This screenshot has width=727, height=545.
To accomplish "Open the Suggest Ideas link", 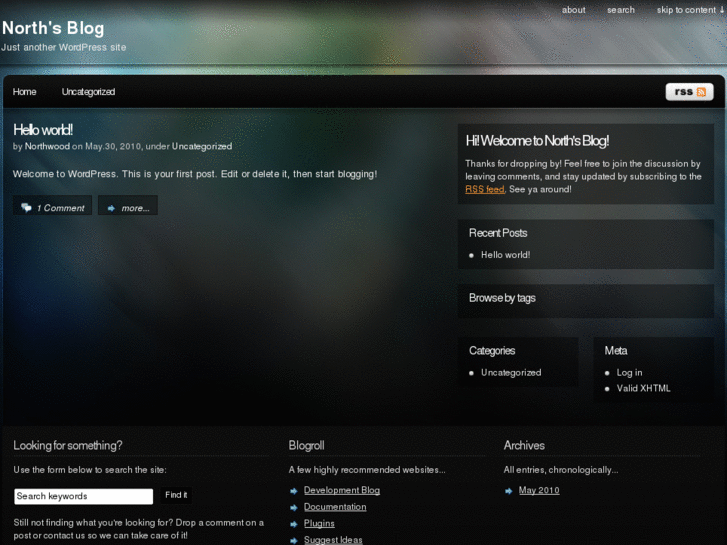I will 333,540.
